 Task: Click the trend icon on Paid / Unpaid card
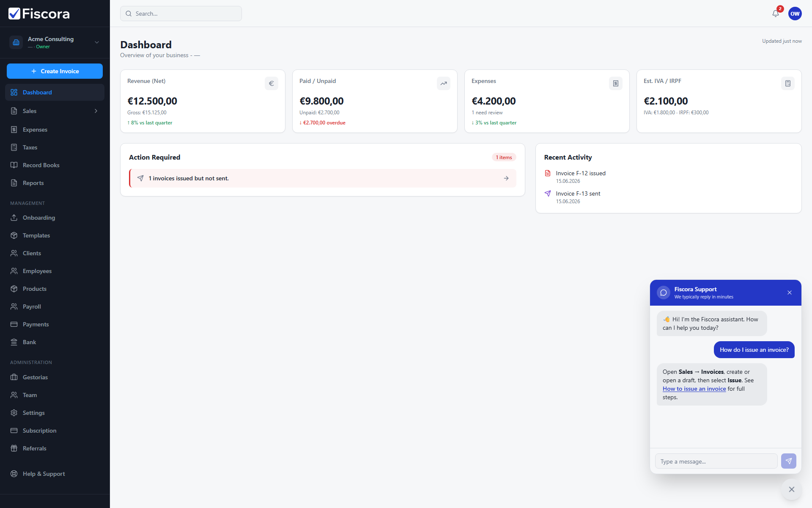tap(444, 83)
